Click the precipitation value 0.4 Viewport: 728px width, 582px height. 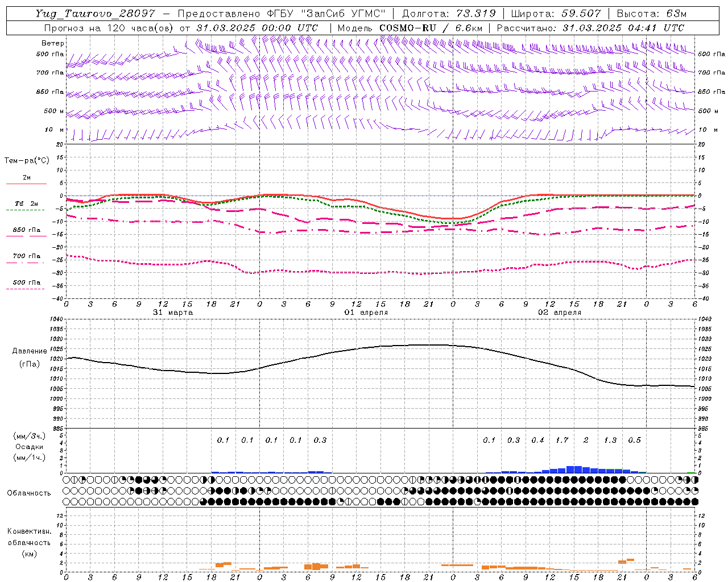tap(537, 440)
